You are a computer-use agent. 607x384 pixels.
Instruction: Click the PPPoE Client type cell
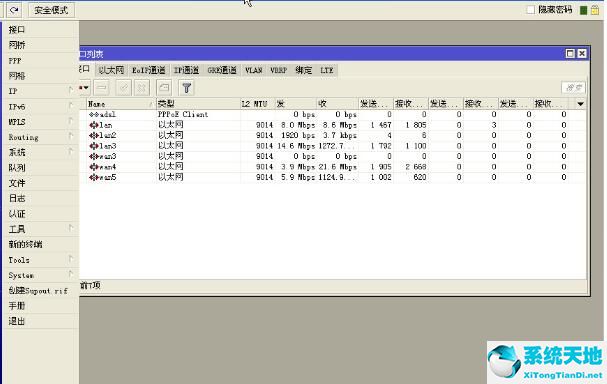pos(183,115)
